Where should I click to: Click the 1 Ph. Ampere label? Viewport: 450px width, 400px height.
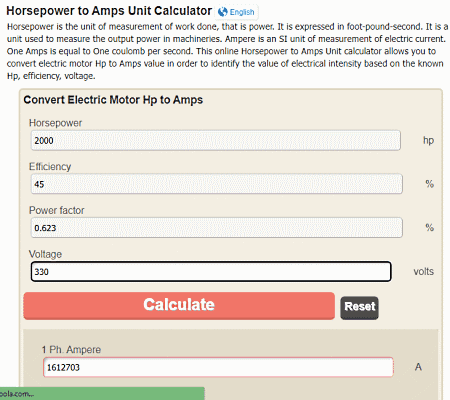click(x=71, y=350)
